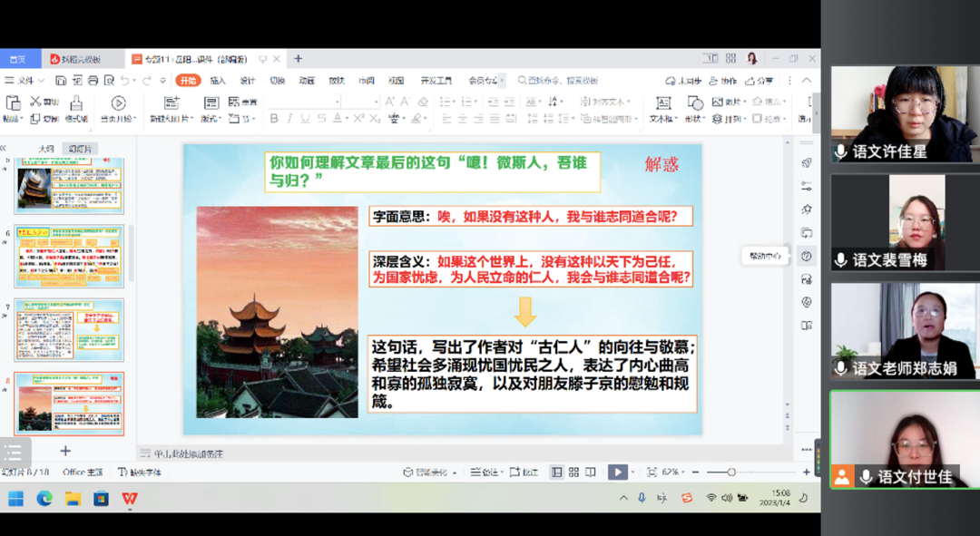Viewport: 980px width, 536px height.
Task: Open the Developer Tools (开发工具) tab
Action: point(436,81)
